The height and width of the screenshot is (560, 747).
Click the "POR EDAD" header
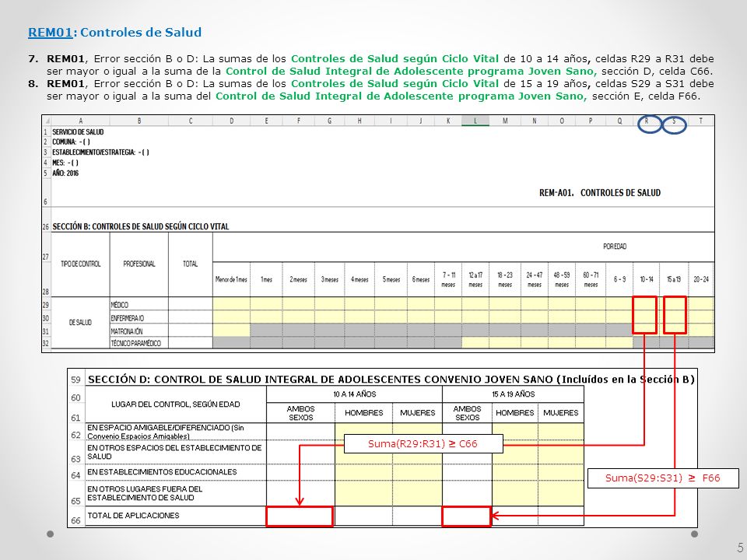coord(615,247)
